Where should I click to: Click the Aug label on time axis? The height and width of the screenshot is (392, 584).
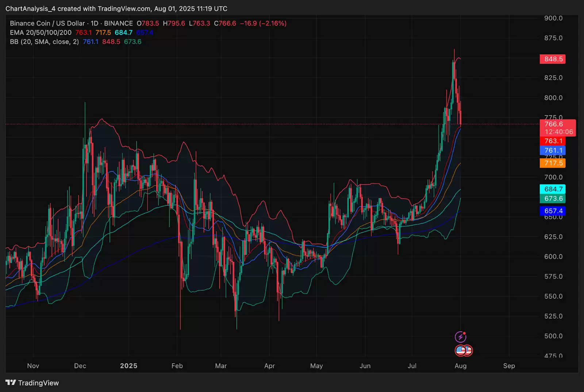[460, 366]
